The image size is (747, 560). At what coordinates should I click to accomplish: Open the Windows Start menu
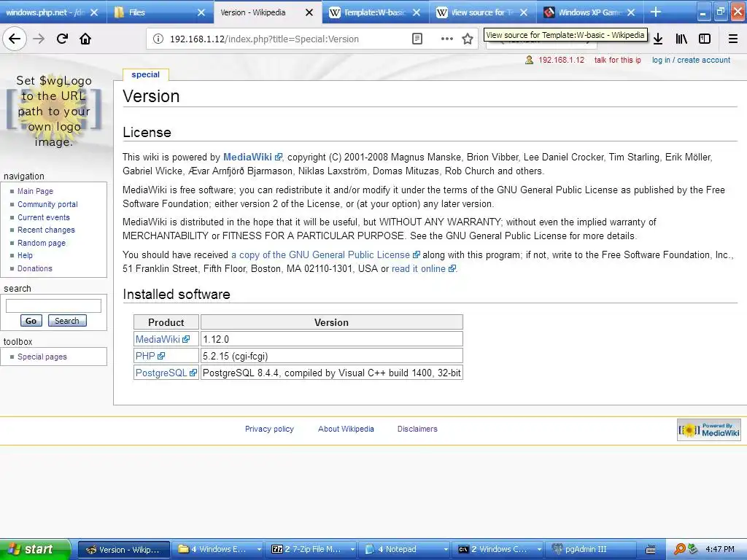[x=35, y=549]
